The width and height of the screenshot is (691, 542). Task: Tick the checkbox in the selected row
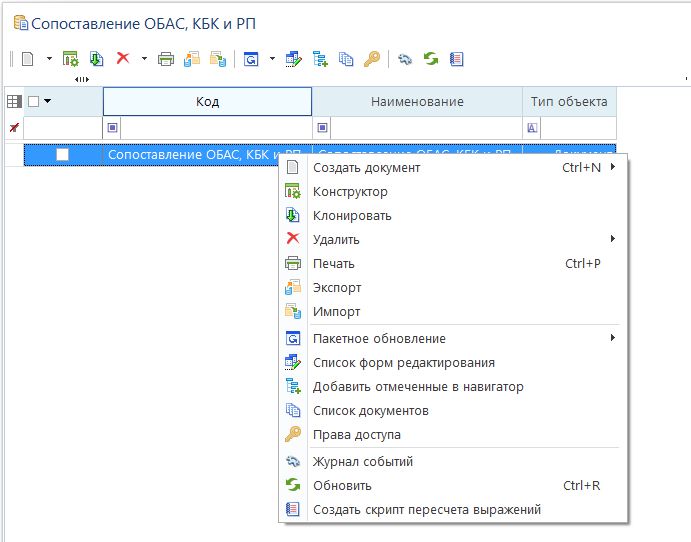coord(63,154)
